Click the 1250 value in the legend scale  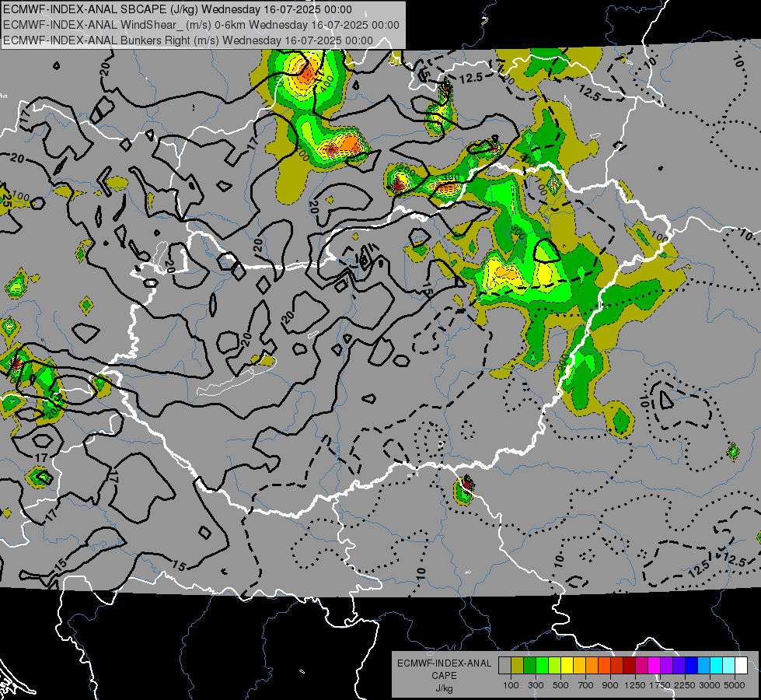pos(635,685)
